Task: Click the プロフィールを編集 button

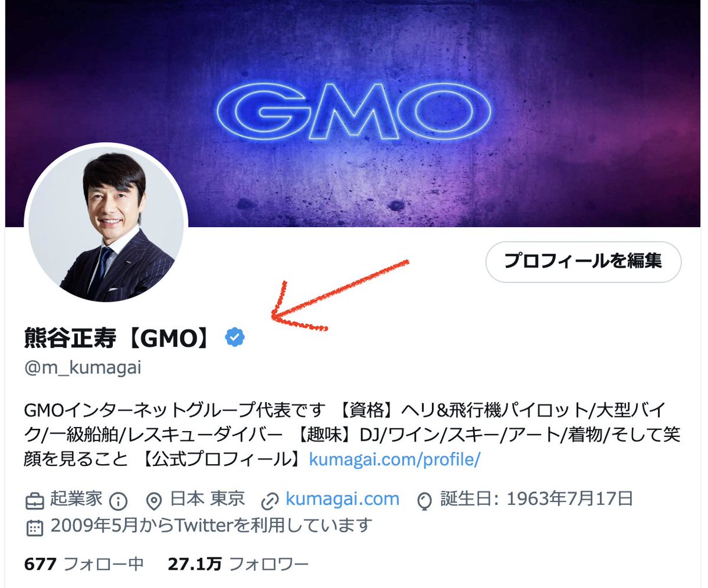Action: pyautogui.click(x=583, y=261)
